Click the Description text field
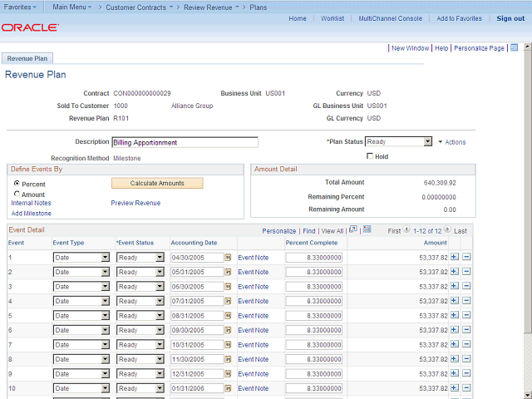This screenshot has height=399, width=532. point(185,142)
